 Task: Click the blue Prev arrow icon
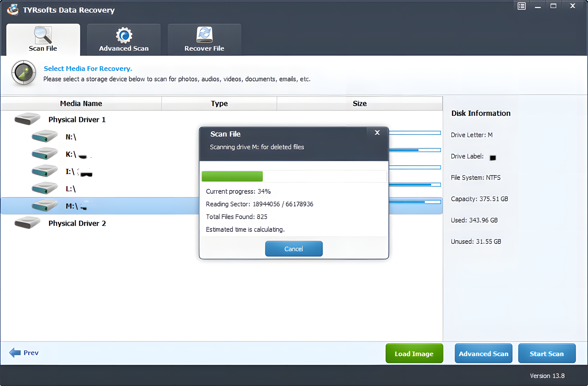(x=15, y=353)
